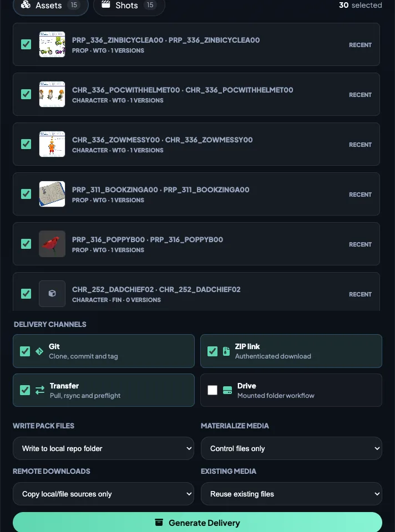Click RECENT label on PRP_336_ZINBICYCLEA00 row

pyautogui.click(x=360, y=45)
